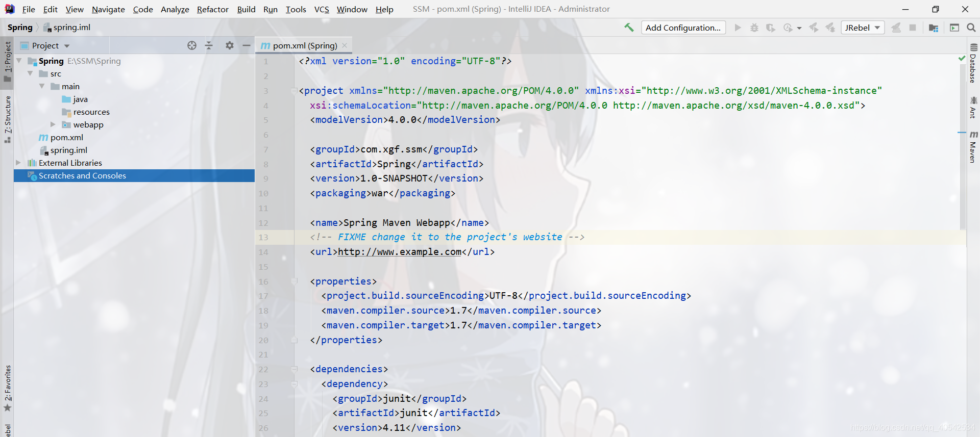
Task: Open the Project view dropdown
Action: 45,45
